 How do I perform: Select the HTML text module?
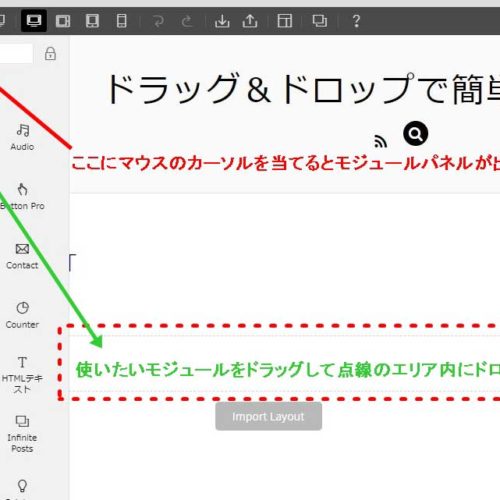(x=22, y=375)
